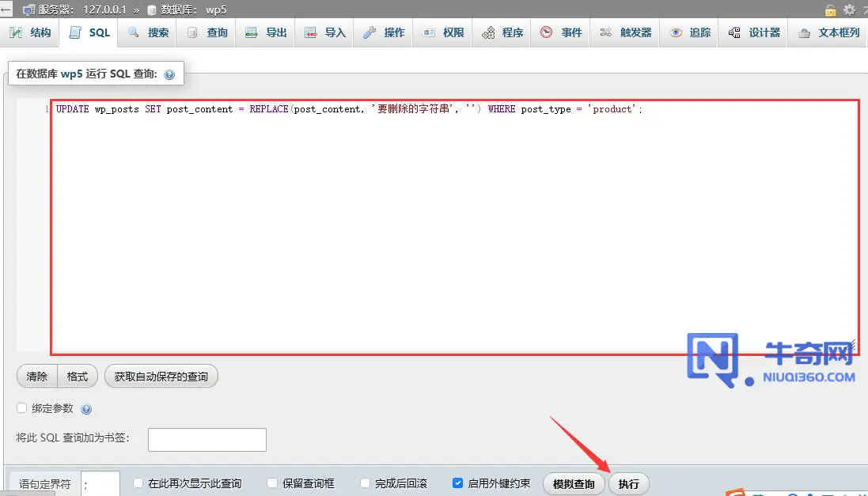
Task: Enable the 绑定参数 checkbox
Action: [22, 408]
